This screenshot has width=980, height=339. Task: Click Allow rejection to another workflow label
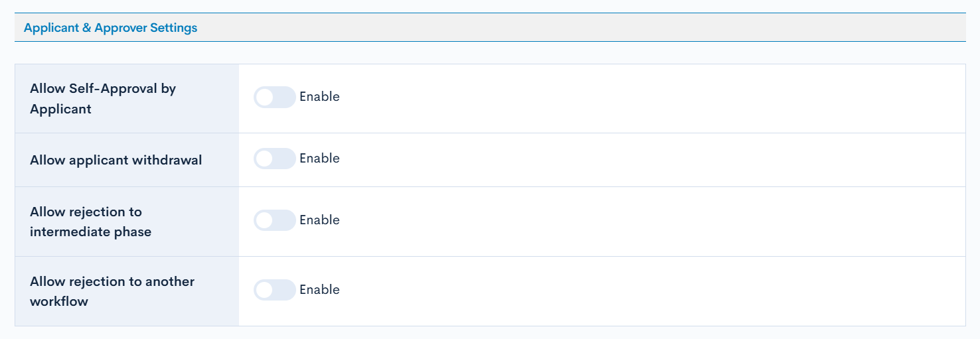coord(112,291)
